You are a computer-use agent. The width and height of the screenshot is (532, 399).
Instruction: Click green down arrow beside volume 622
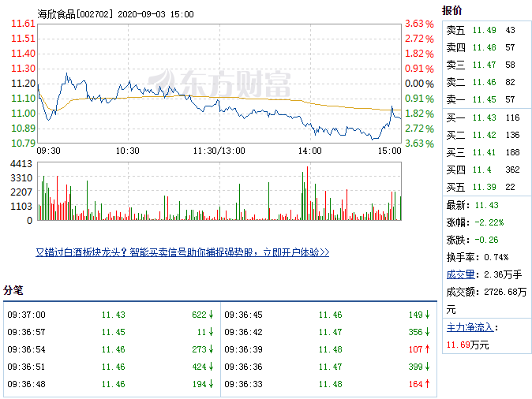click(212, 315)
